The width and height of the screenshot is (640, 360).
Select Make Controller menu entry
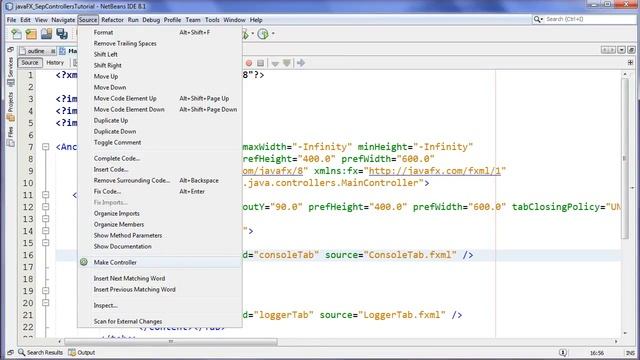point(160,262)
